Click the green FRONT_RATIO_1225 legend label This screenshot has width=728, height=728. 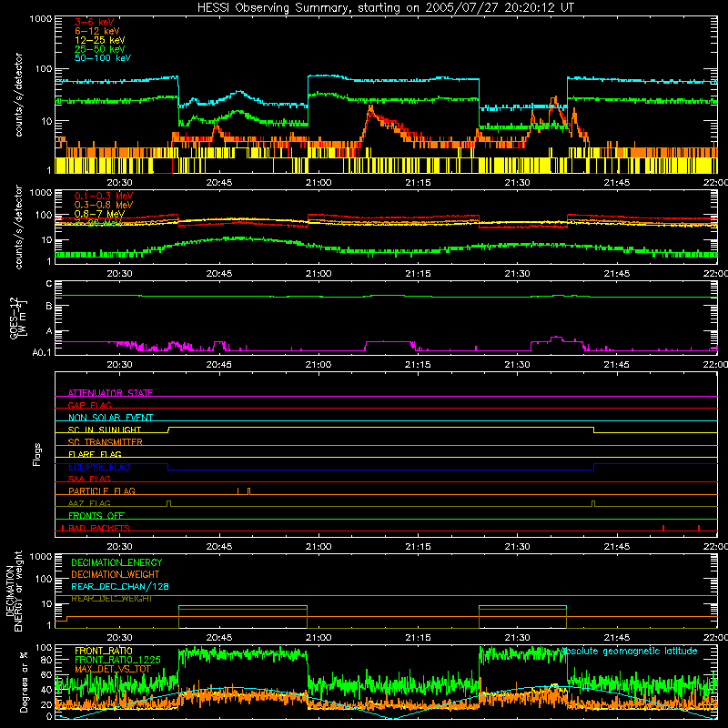[x=117, y=660]
